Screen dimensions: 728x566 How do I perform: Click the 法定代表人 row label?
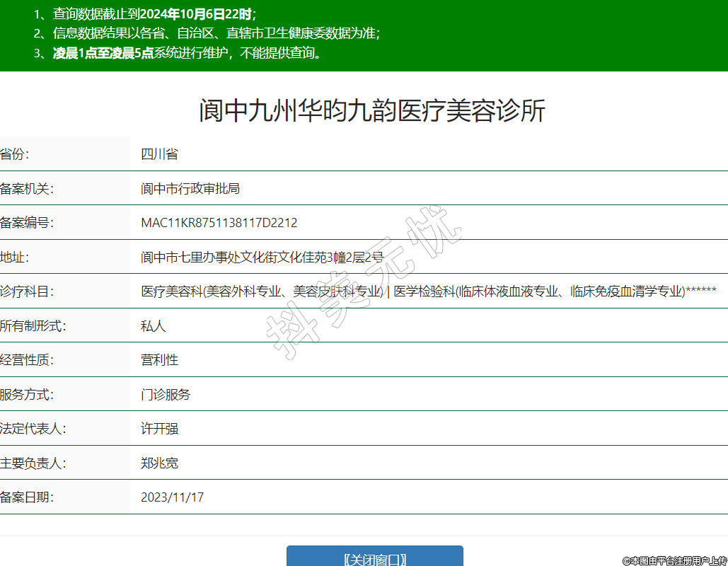33,429
